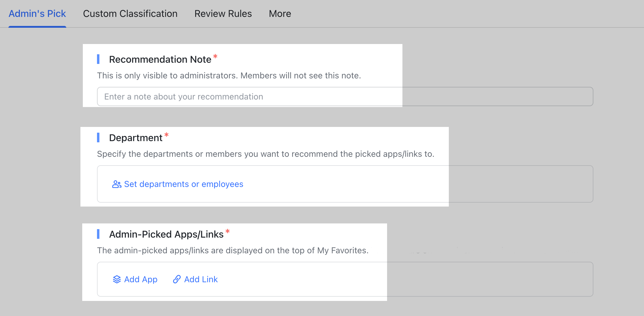Click the Set departments or employees link
This screenshot has width=644, height=316.
(x=184, y=184)
